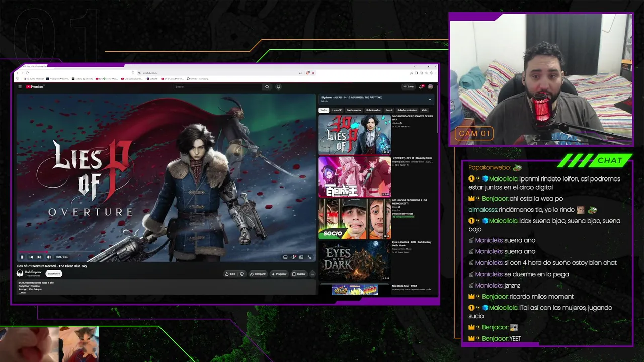
Task: Select the Relacionados filter chip
Action: [x=373, y=110]
